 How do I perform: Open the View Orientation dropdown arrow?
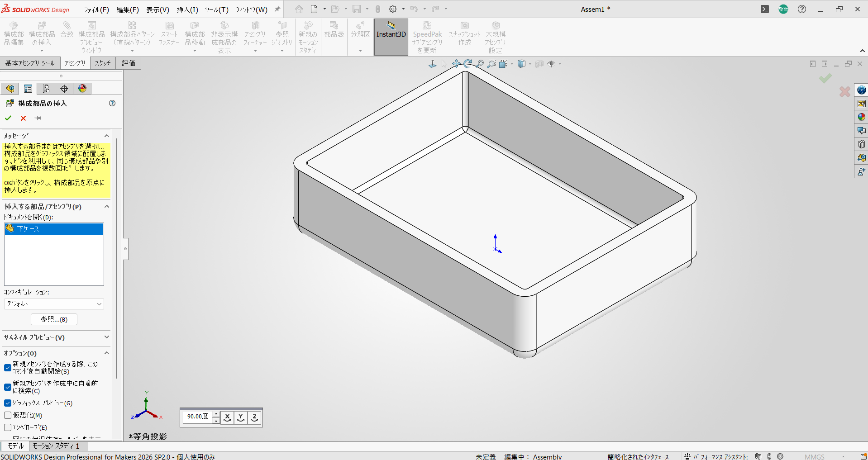[512, 64]
